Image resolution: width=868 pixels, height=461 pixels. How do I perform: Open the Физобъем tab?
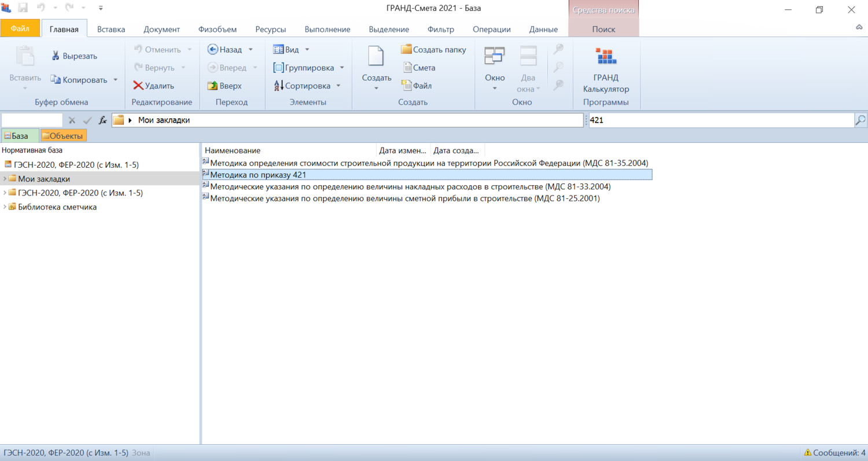(217, 29)
